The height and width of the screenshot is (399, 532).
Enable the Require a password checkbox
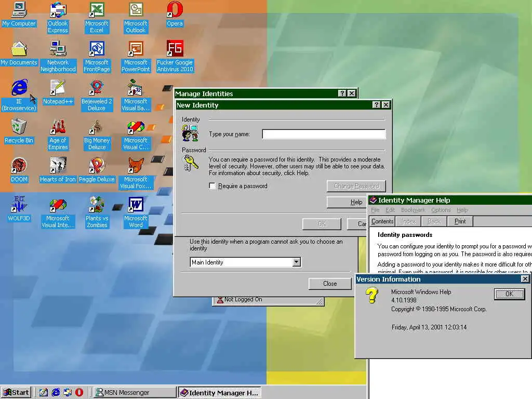coord(212,186)
